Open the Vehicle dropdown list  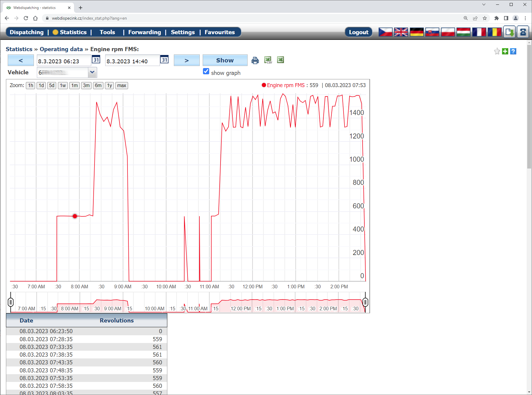[92, 72]
